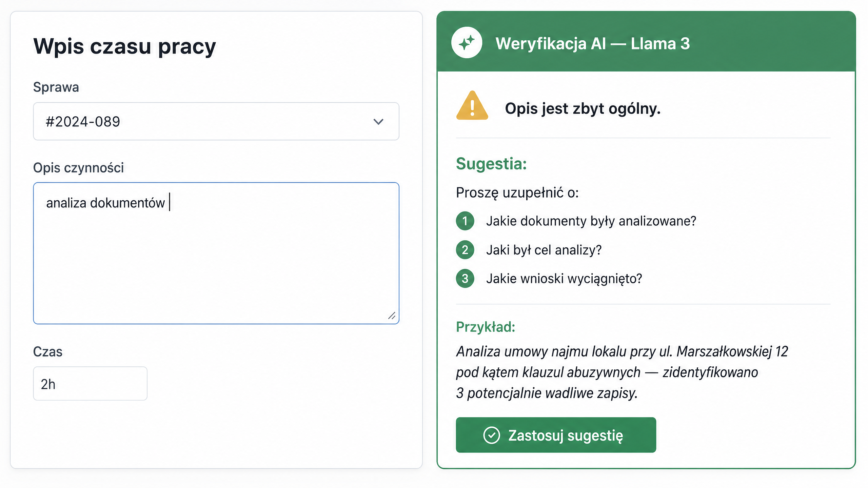Click the numbered badge 2 icon
This screenshot has width=868, height=488.
point(465,250)
